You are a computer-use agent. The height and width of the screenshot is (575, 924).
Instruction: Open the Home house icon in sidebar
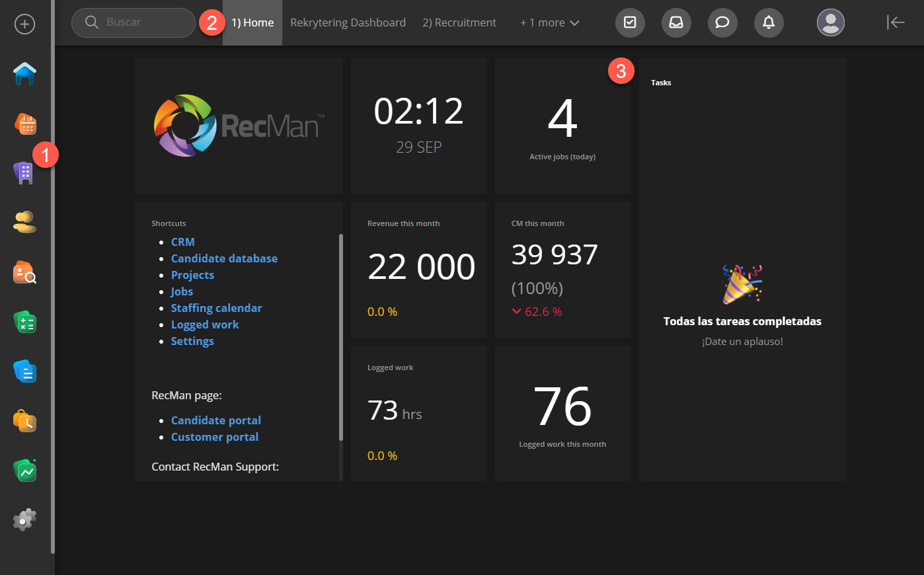tap(24, 73)
